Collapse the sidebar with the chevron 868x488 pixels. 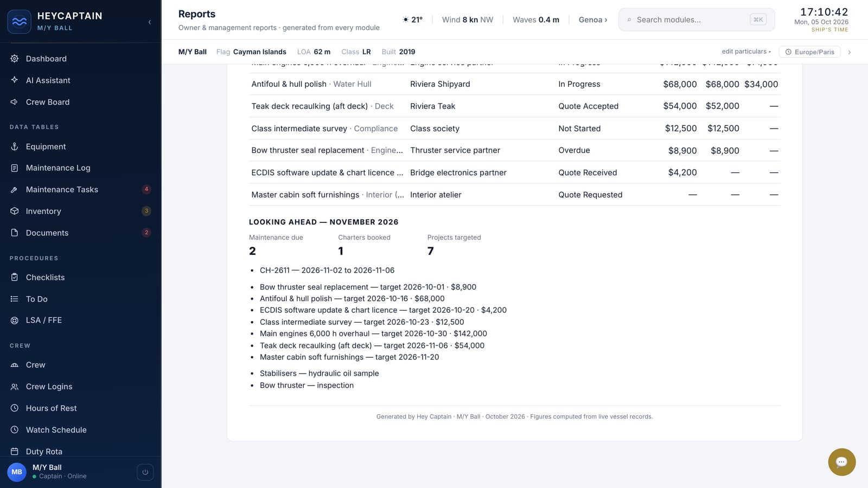(x=150, y=22)
